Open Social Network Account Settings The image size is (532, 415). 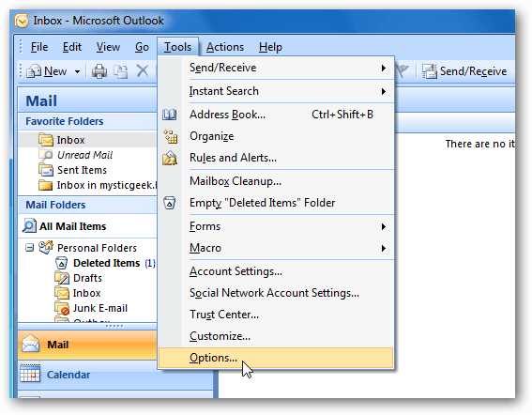[276, 293]
